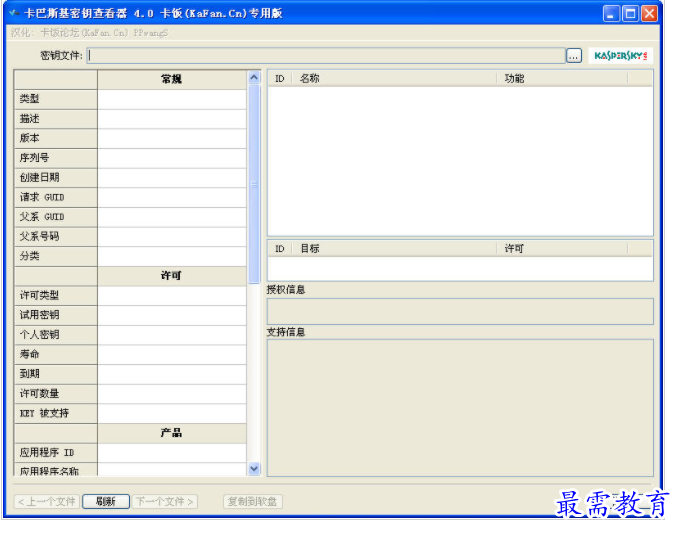
Task: Click the 功能 column header
Action: click(x=562, y=78)
